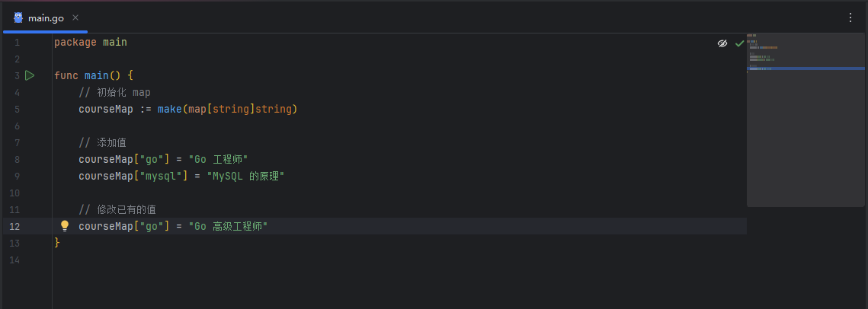Screen dimensions: 868x309
Task: Click the "make" function call on line 5
Action: pos(169,109)
